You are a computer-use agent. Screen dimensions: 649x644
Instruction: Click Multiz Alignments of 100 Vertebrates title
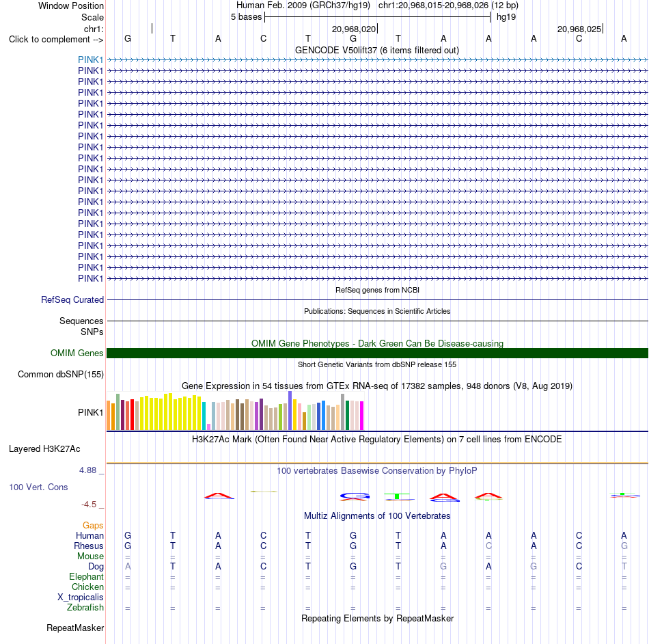pyautogui.click(x=377, y=515)
